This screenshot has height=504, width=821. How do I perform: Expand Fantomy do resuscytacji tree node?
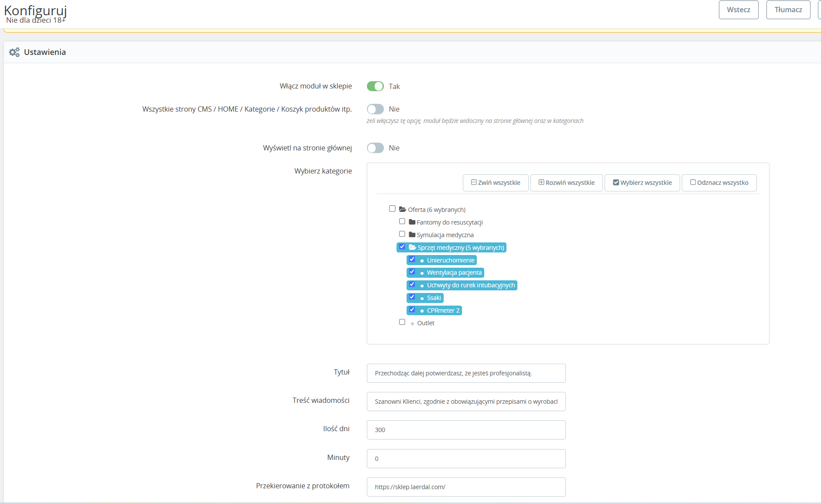tap(449, 222)
